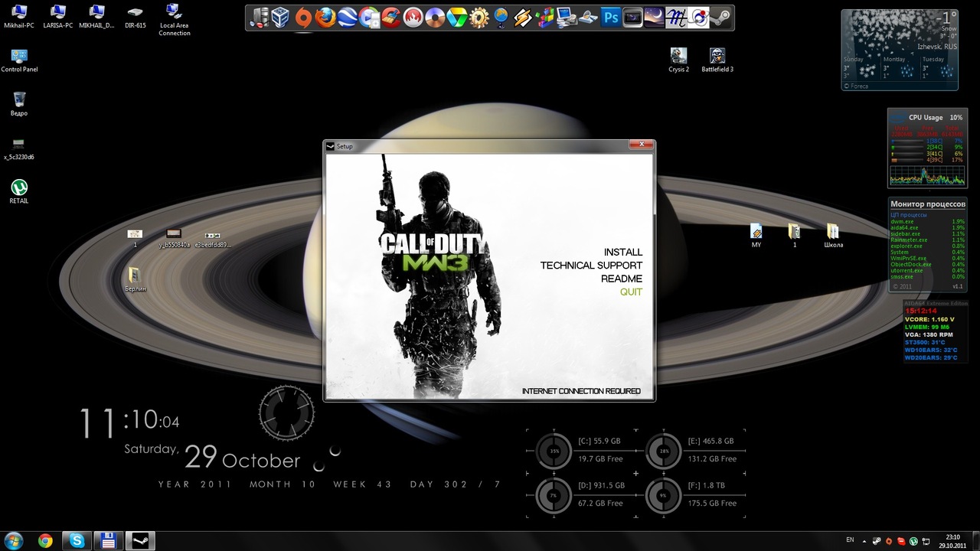Open the Mikhail-PC desktop icon
The width and height of the screenshot is (980, 551).
[x=19, y=16]
